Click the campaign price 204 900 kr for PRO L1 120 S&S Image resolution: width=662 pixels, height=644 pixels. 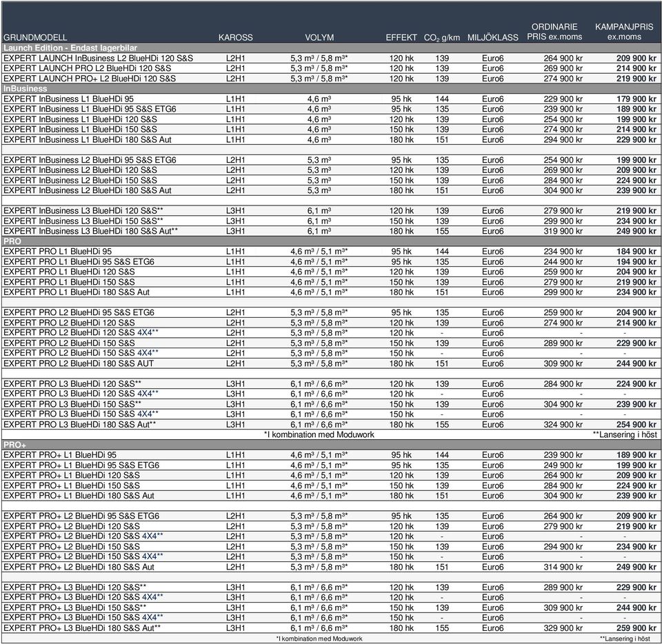coord(636,272)
